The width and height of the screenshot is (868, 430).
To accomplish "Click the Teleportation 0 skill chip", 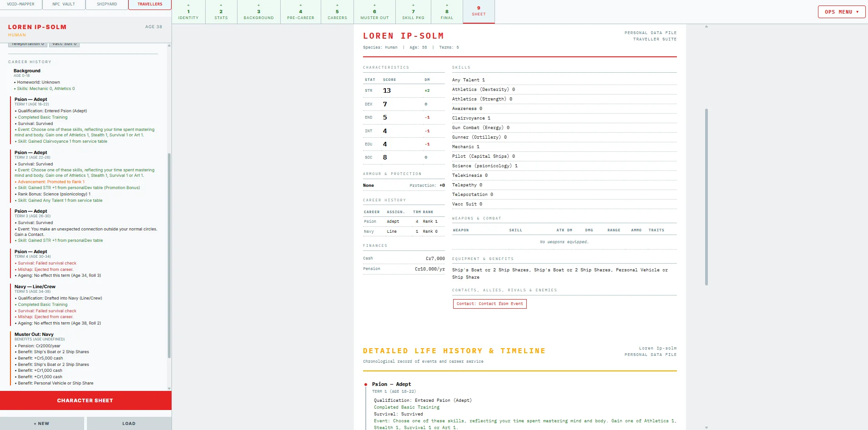I will pyautogui.click(x=28, y=44).
